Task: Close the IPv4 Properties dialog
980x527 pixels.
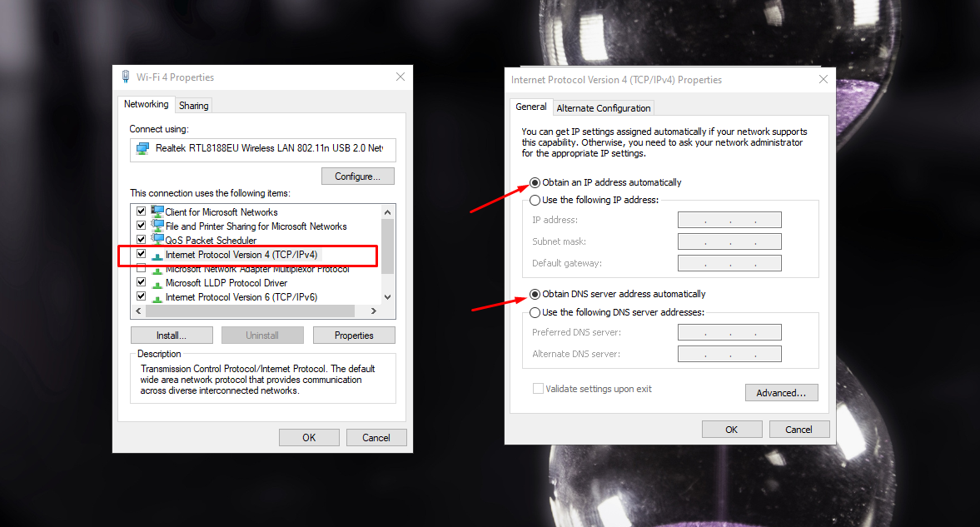Action: coord(823,79)
